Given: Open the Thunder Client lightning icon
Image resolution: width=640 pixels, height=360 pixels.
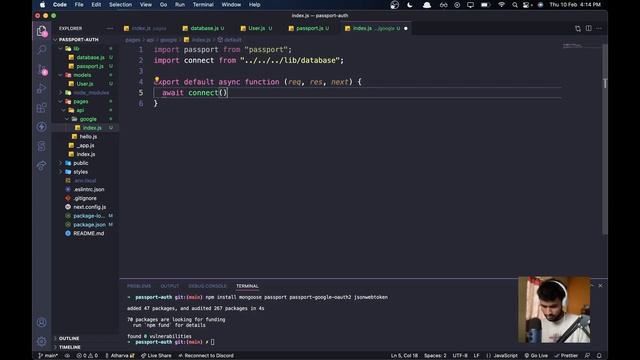Looking at the screenshot, I should coord(42,127).
